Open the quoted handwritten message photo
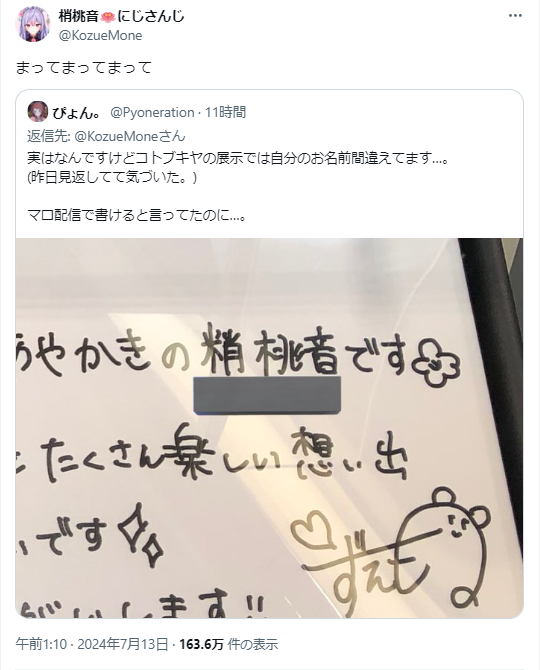 (x=270, y=428)
